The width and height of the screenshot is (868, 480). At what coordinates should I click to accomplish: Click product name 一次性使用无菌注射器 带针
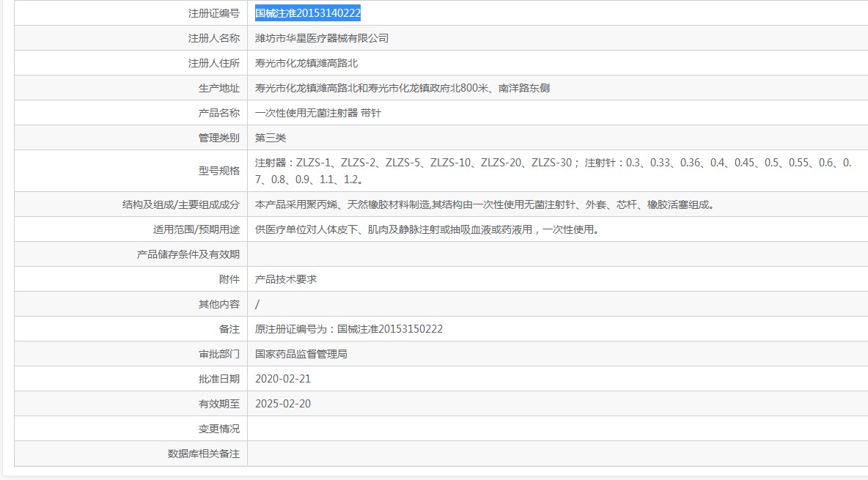pos(318,113)
